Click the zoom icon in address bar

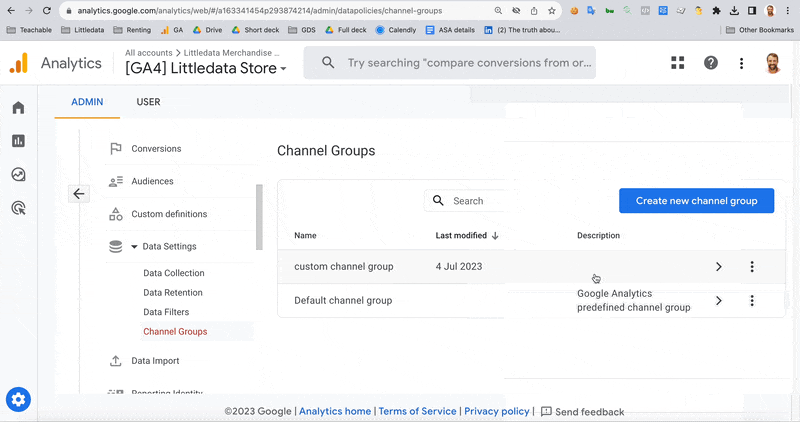[498, 11]
